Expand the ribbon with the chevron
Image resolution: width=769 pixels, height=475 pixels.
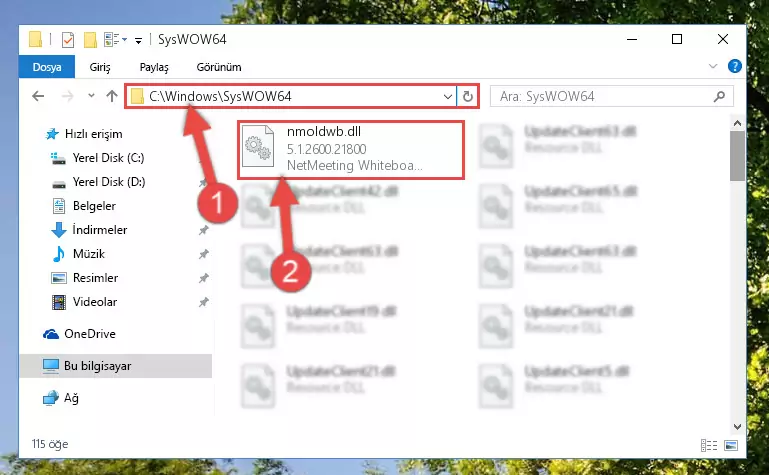tap(713, 66)
